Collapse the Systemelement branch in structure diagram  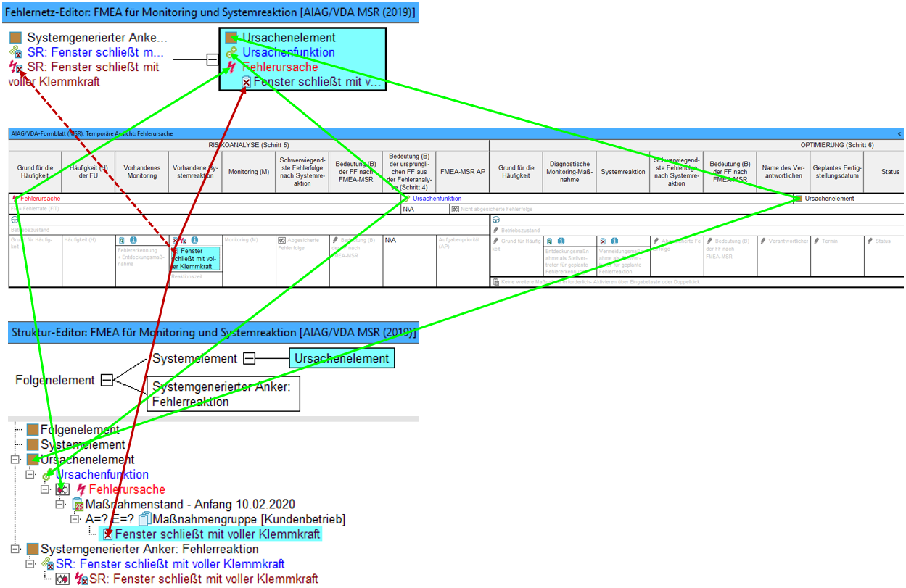pos(249,358)
